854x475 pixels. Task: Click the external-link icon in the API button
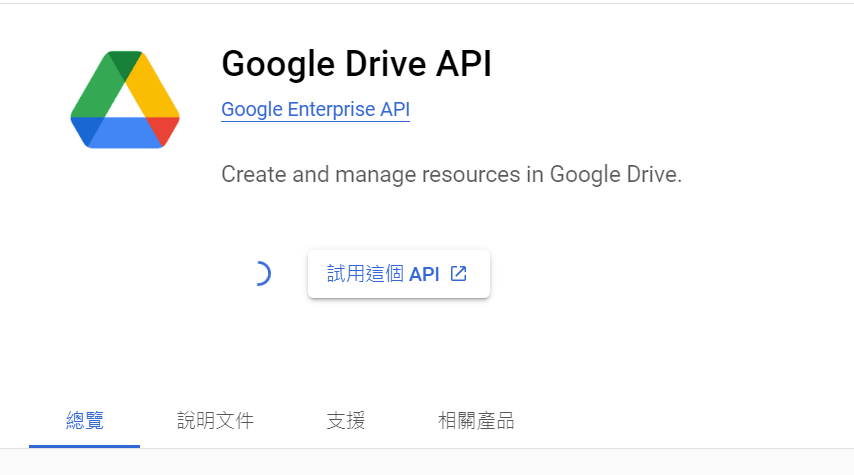point(459,273)
